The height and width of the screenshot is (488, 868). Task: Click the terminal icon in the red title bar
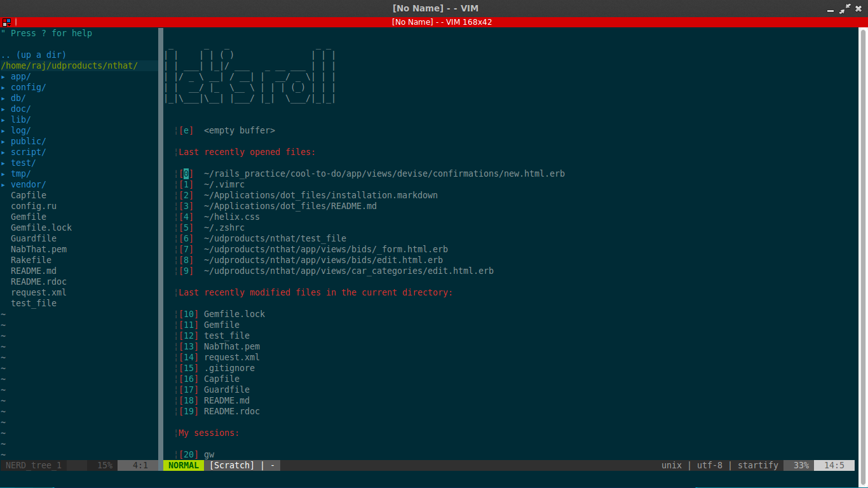coord(6,22)
